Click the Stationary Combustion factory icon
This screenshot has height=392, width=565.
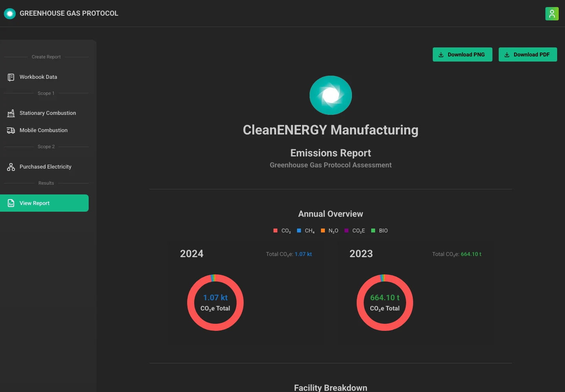pyautogui.click(x=11, y=113)
